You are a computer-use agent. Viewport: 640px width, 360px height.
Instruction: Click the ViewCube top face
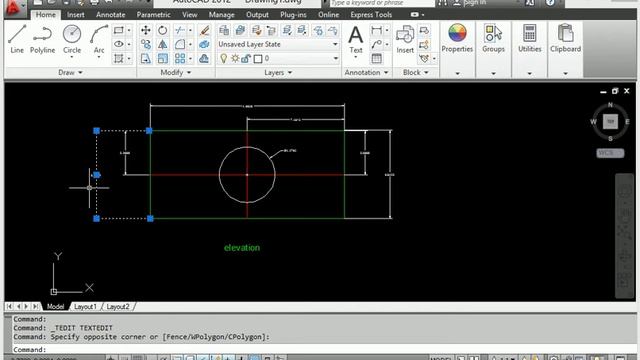[610, 122]
